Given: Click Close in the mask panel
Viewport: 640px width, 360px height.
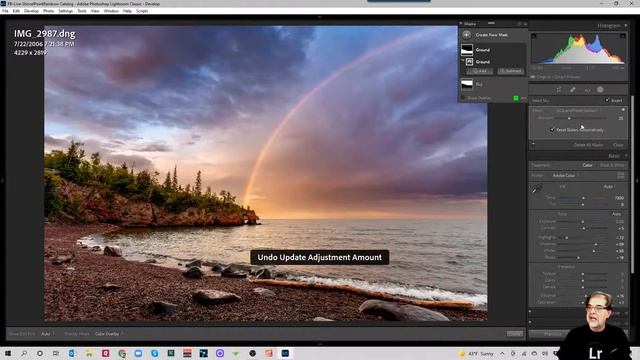Looking at the screenshot, I should pyautogui.click(x=618, y=145).
